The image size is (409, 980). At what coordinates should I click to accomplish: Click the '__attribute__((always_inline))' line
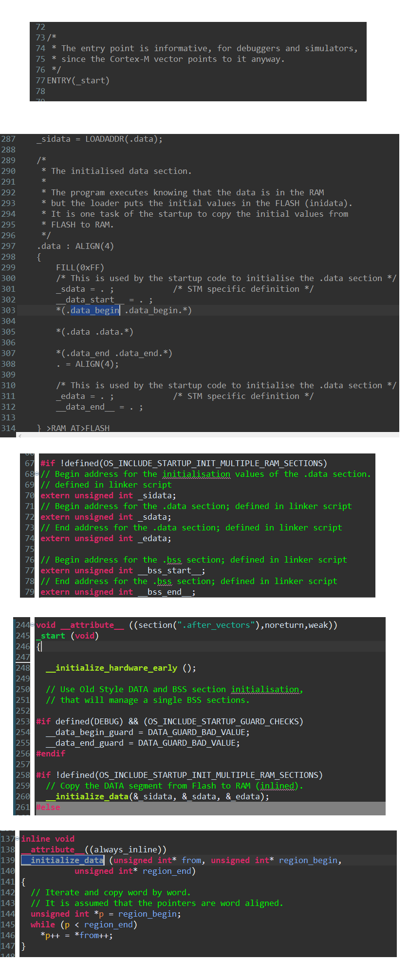tap(94, 849)
